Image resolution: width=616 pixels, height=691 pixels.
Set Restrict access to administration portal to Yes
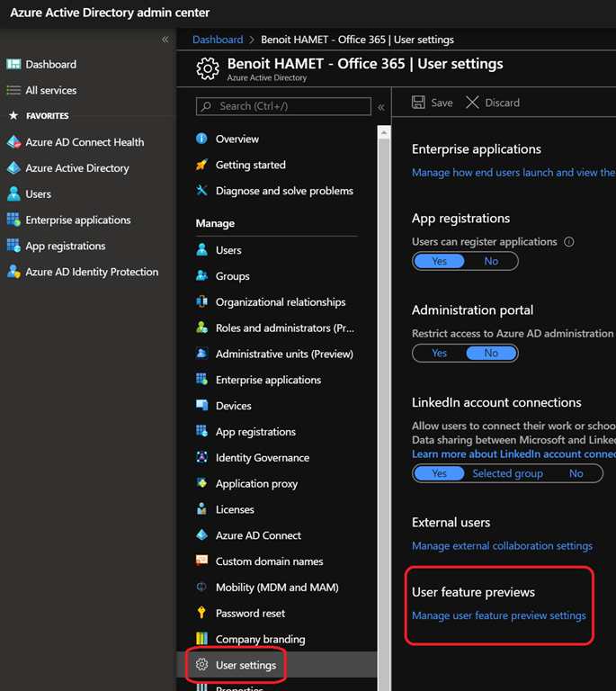(439, 353)
